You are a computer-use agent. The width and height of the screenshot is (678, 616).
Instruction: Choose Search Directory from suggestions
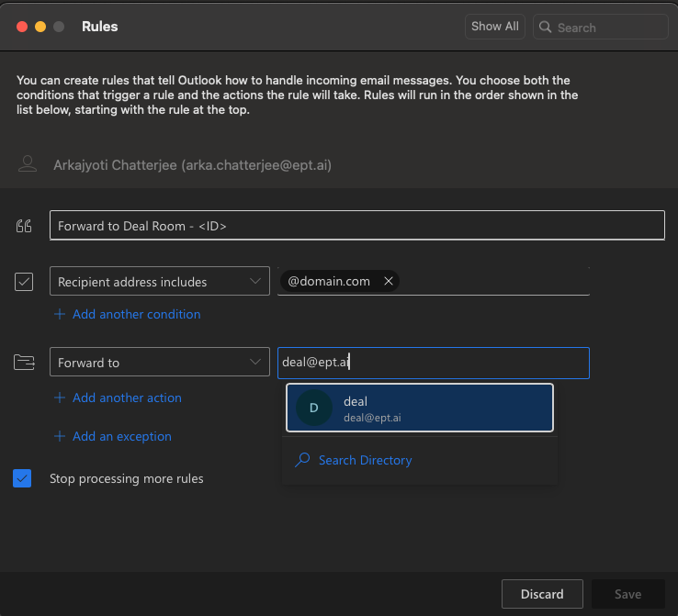click(364, 460)
